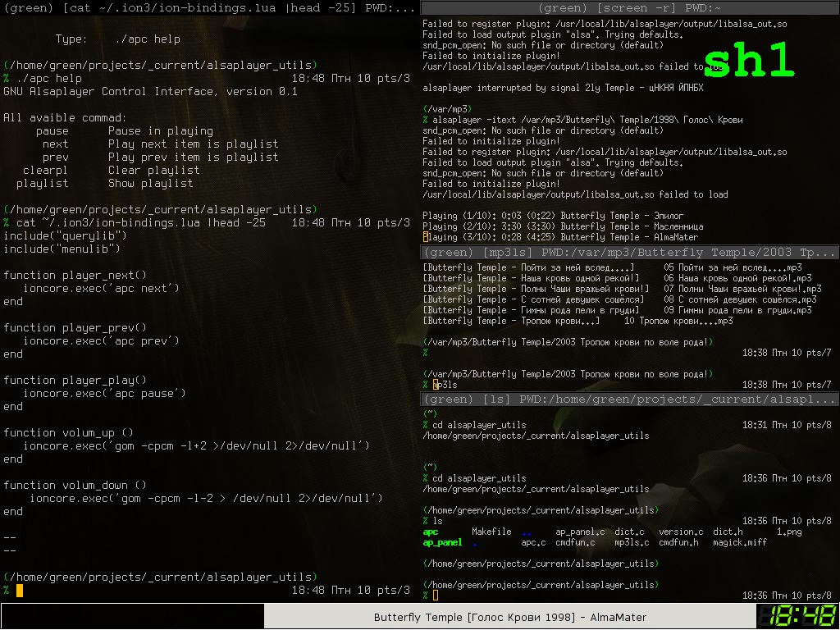
Task: Click 'include("menulib")' line
Action: 62,249
